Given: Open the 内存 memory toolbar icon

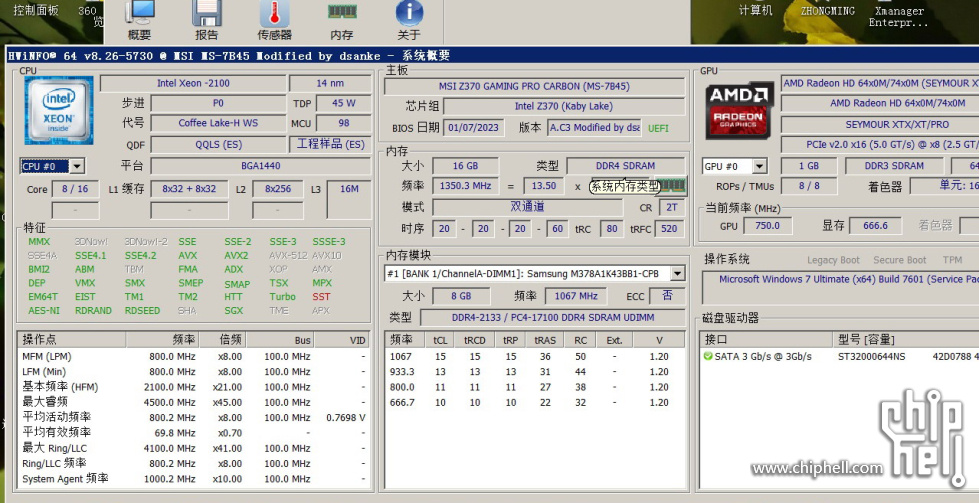Looking at the screenshot, I should [342, 20].
